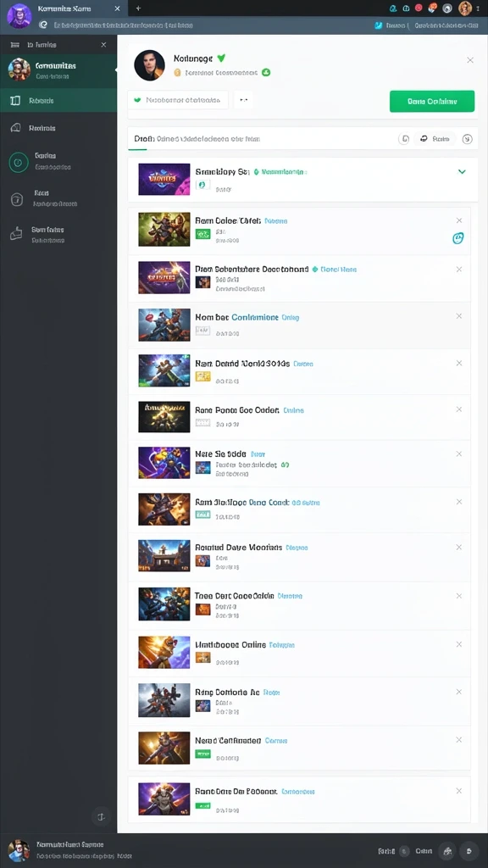Screen dimensions: 488x868
Task: Open the user profile avatar in the top-right corner
Action: [x=465, y=8]
